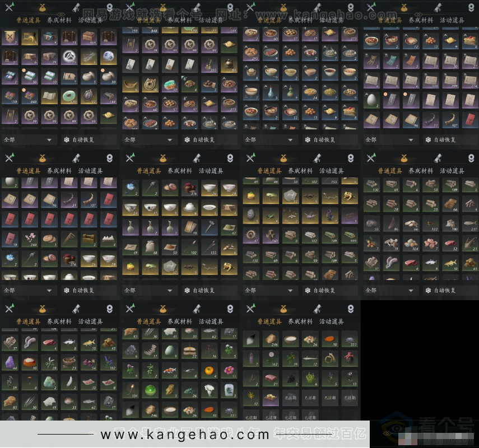Expand 全部 dropdown in second top-row panel
479x448 pixels.
(148, 139)
